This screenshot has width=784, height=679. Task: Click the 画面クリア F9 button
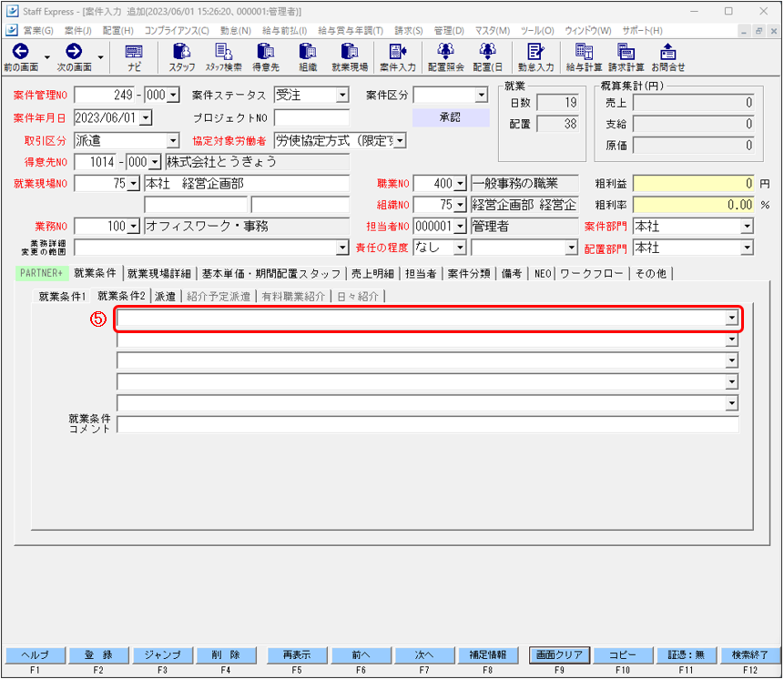(x=559, y=655)
